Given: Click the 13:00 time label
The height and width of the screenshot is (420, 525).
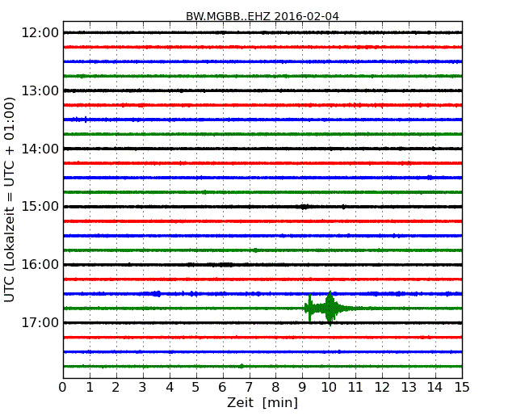Looking at the screenshot, I should point(40,90).
